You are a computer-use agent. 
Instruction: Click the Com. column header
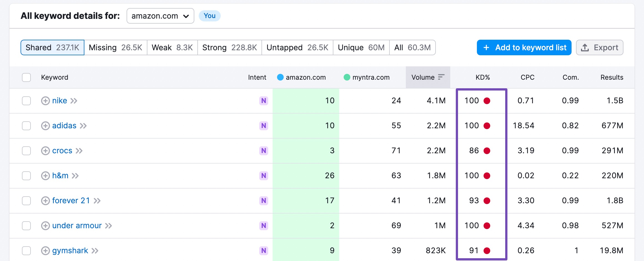571,77
